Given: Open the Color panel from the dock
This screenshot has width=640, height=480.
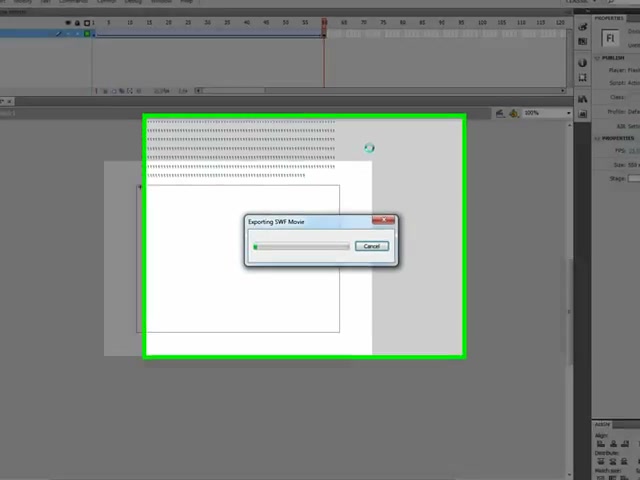Looking at the screenshot, I should [582, 27].
